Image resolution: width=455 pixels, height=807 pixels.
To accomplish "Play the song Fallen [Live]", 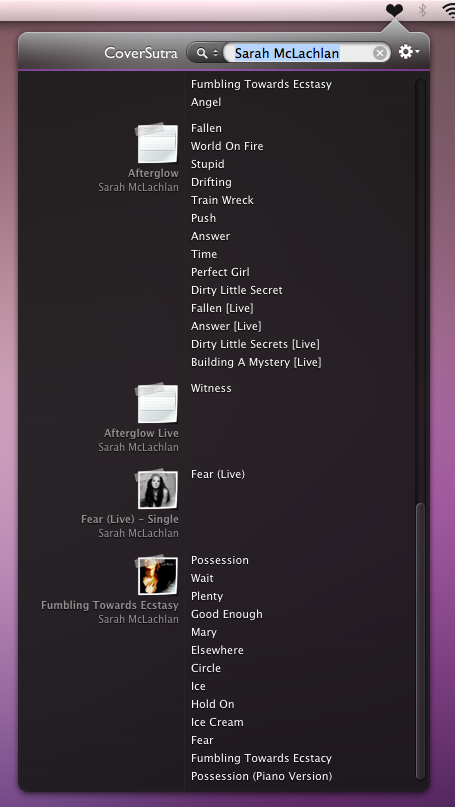I will [x=222, y=308].
